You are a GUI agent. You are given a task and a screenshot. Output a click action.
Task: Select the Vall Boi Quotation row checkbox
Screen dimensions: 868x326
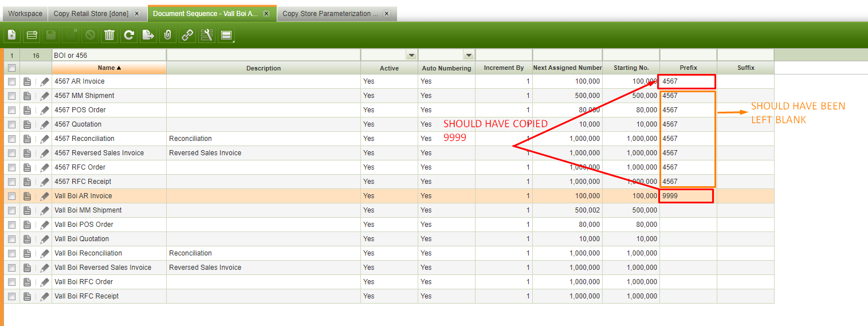click(12, 239)
